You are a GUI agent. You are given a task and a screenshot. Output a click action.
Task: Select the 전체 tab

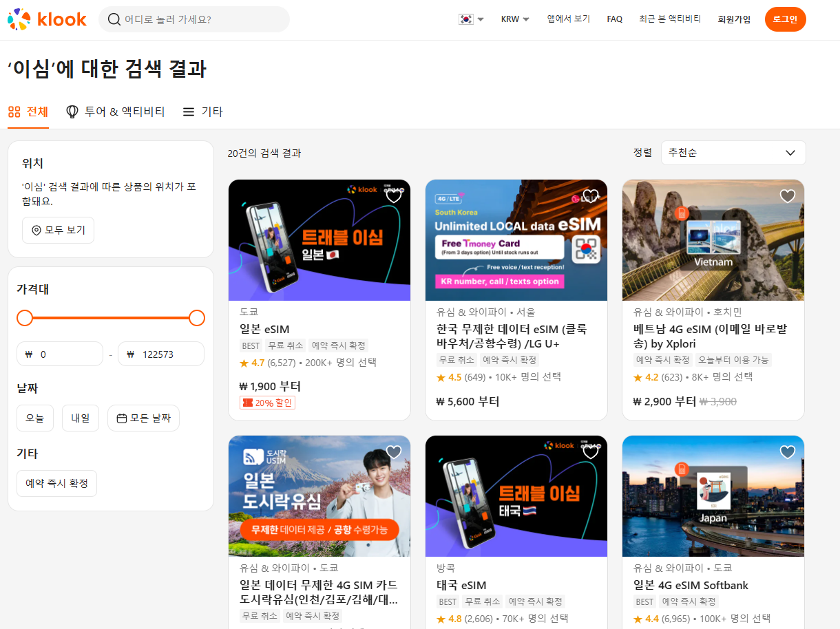28,111
